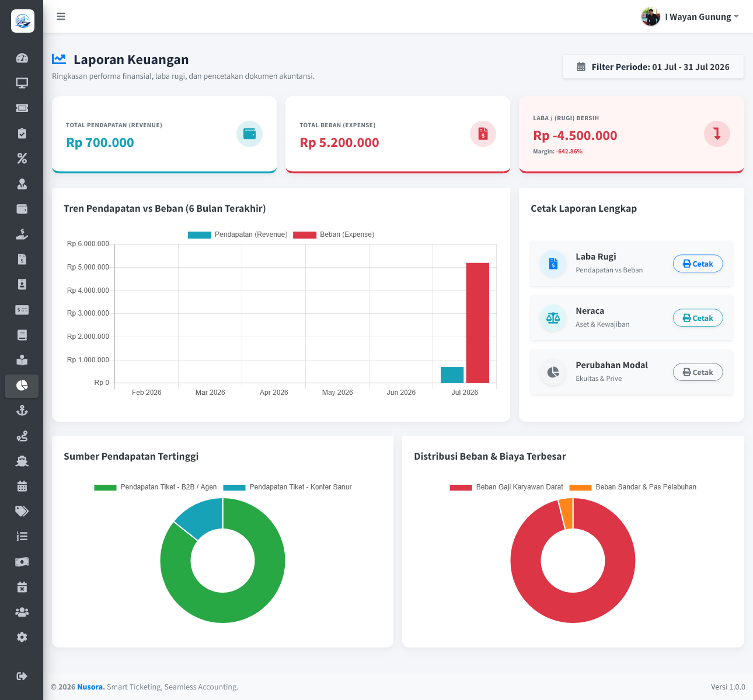
Task: Select the active pie chart reports icon
Action: click(x=22, y=385)
